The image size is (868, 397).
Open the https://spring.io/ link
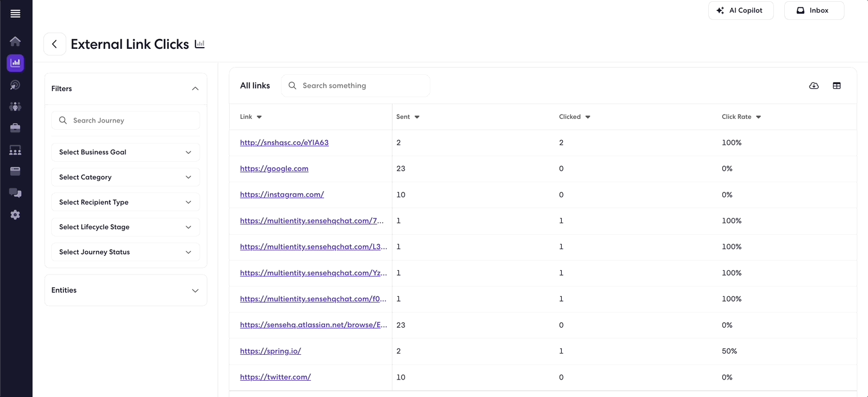pyautogui.click(x=271, y=351)
